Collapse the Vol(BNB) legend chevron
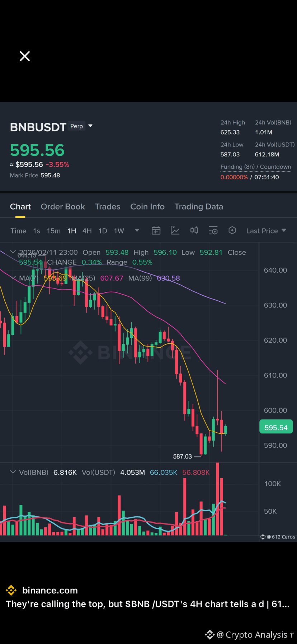 13,472
